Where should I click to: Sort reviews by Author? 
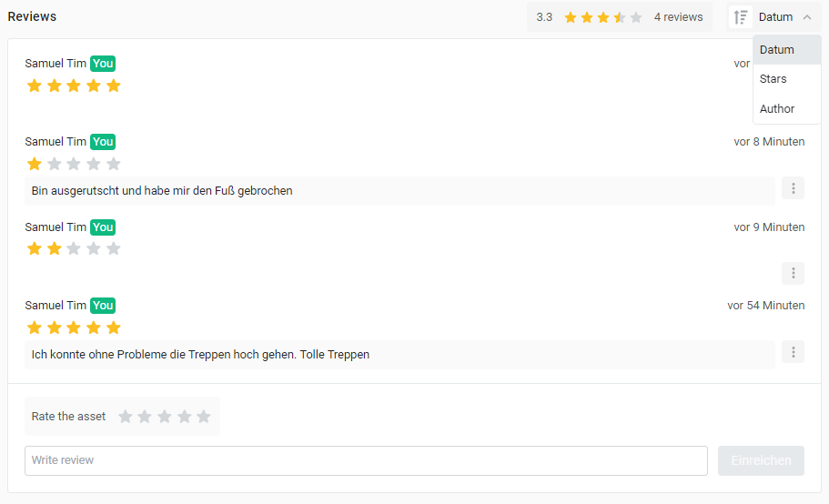(777, 109)
